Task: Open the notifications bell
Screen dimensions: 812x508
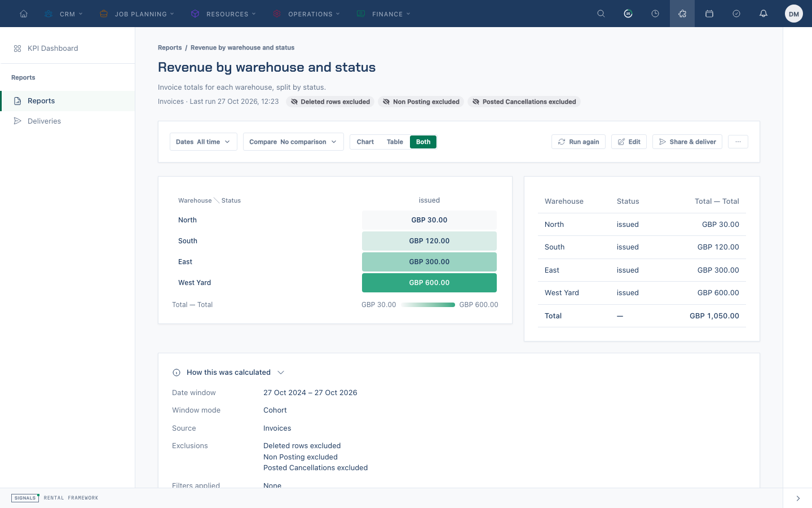Action: (x=764, y=14)
